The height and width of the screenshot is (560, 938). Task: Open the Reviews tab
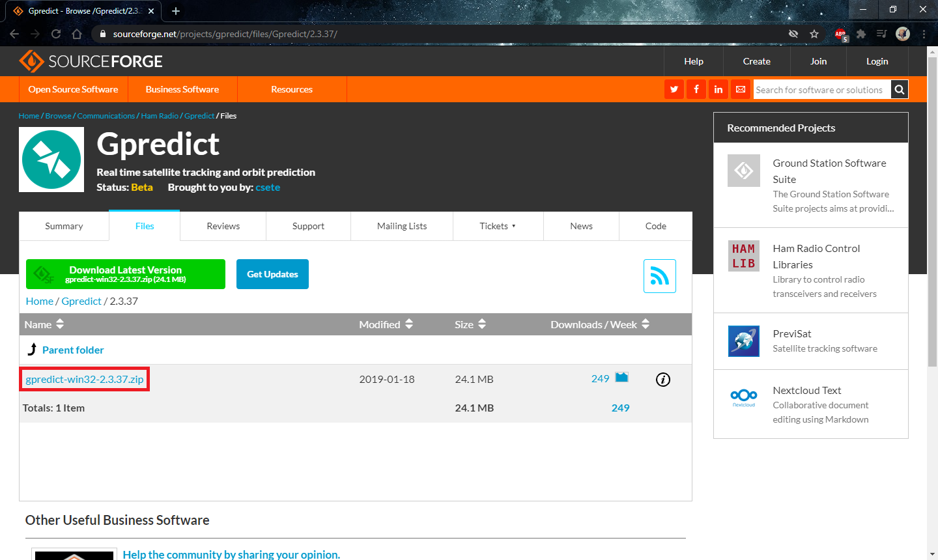(223, 226)
